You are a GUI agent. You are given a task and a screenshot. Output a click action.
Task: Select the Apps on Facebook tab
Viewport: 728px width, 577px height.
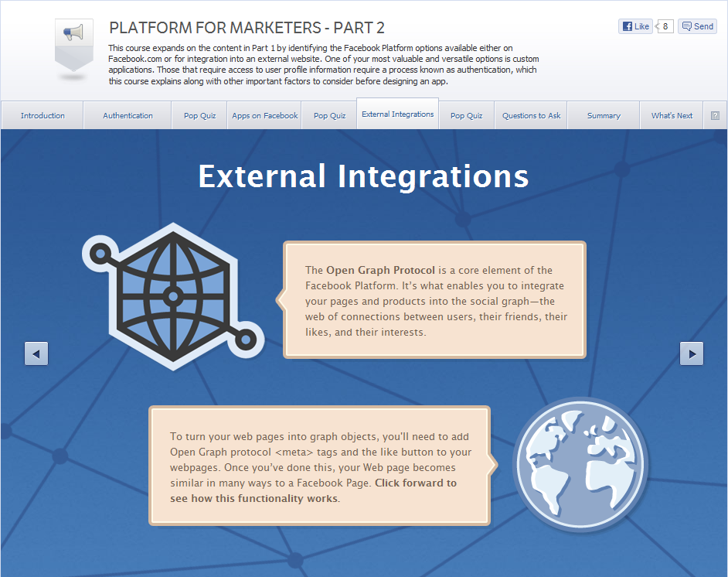click(x=264, y=115)
